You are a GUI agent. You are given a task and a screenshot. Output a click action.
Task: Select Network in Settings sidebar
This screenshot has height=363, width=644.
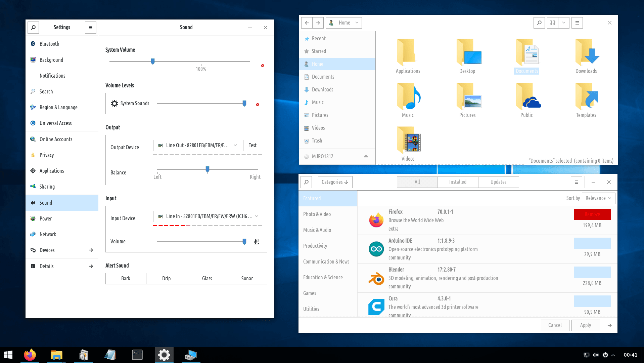pos(48,235)
